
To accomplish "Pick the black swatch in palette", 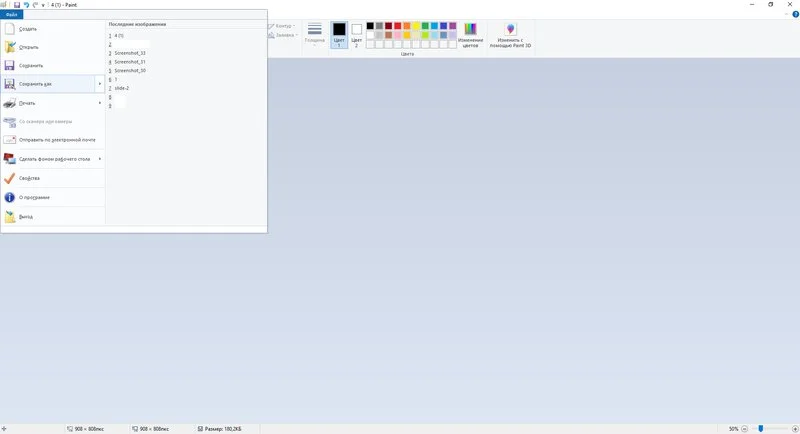I will tap(370, 25).
